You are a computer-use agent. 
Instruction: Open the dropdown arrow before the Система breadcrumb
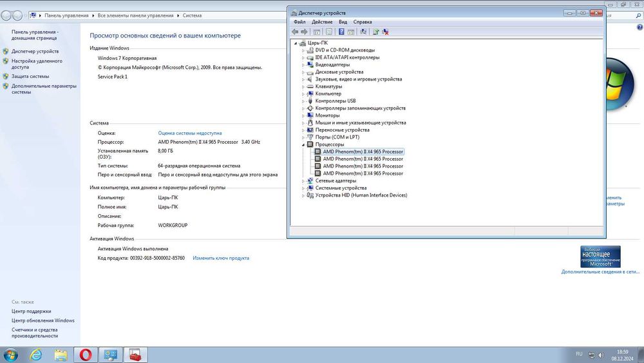(x=178, y=15)
